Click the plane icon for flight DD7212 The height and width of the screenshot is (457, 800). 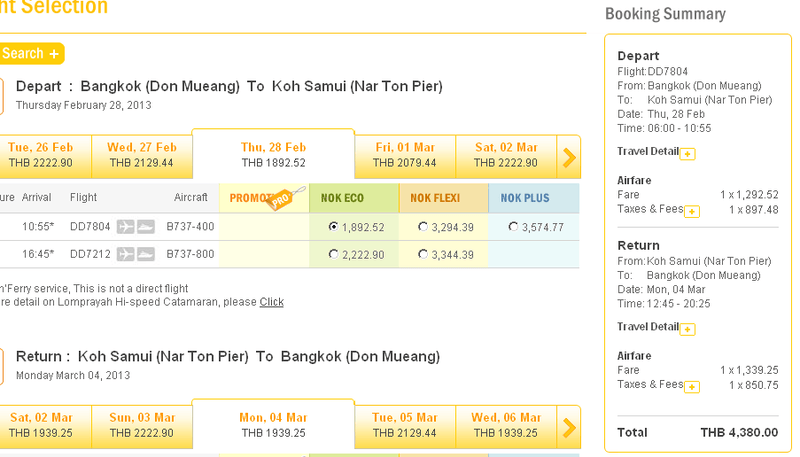pyautogui.click(x=126, y=254)
